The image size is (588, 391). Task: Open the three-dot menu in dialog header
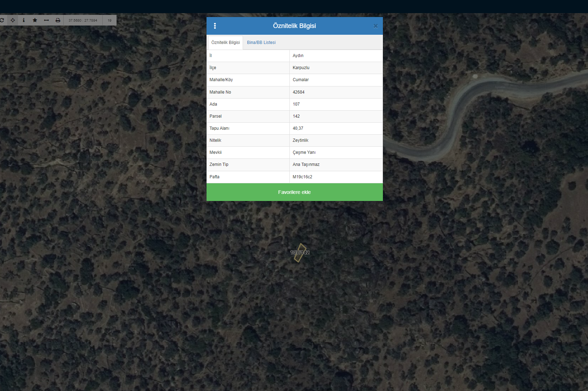(x=215, y=26)
